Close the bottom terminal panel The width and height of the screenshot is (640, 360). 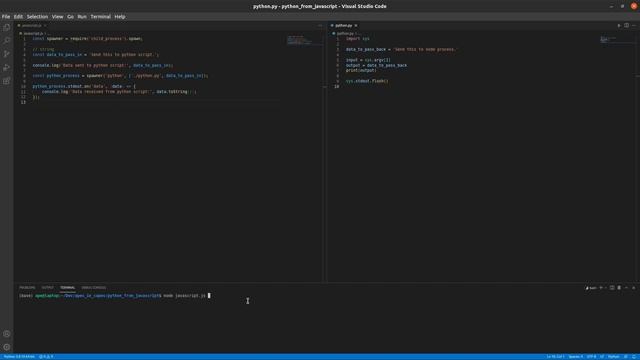click(x=634, y=288)
